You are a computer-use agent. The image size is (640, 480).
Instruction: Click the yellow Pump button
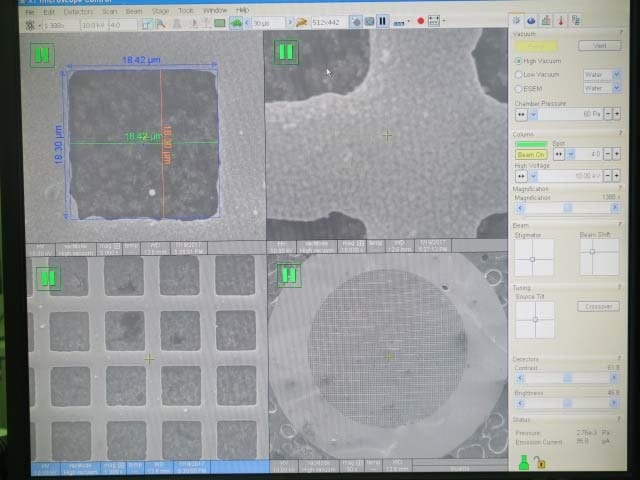point(536,46)
